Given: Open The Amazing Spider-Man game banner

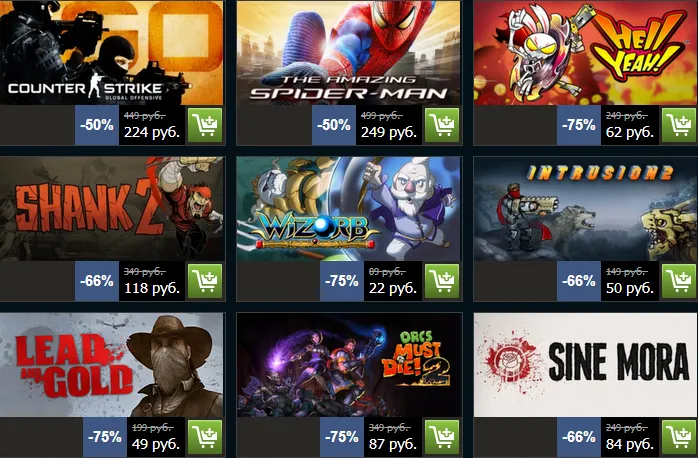Looking at the screenshot, I should (x=349, y=53).
